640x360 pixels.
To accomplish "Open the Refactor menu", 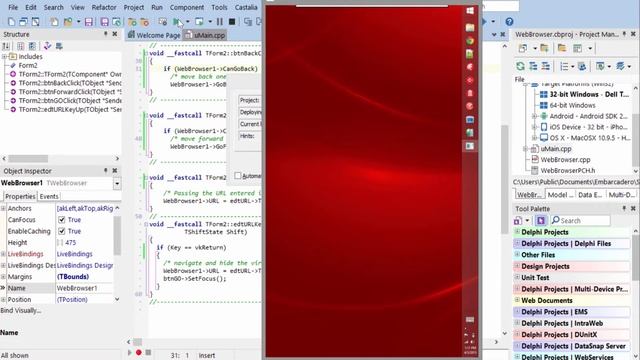I will 104,7.
